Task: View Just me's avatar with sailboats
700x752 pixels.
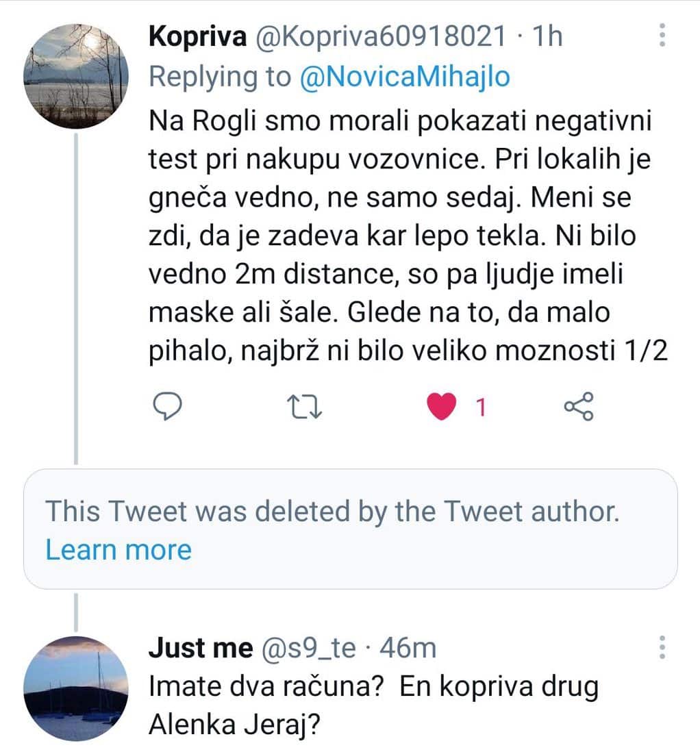Action: point(75,688)
